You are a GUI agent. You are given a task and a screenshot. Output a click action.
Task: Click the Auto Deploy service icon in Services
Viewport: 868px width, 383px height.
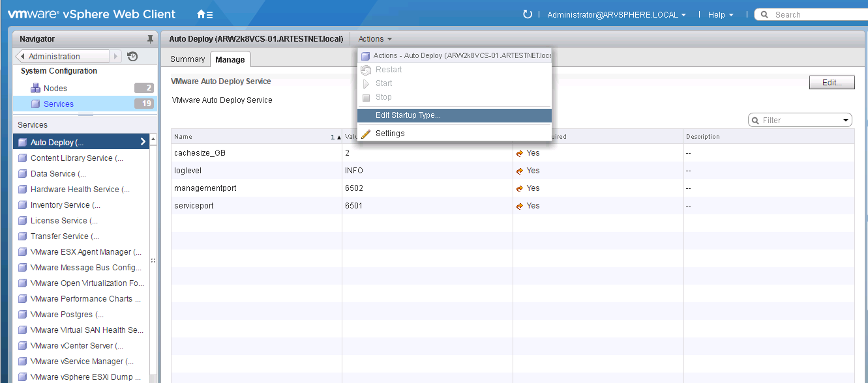(x=22, y=141)
